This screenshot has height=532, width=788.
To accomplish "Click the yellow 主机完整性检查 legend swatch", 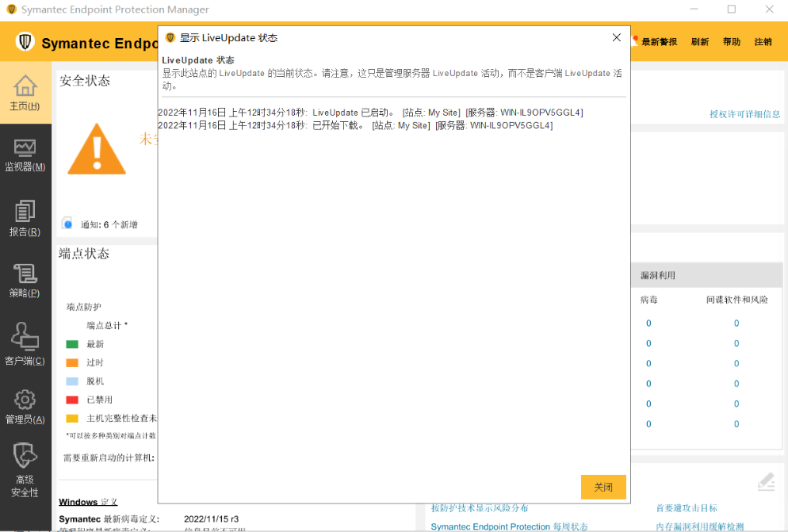I will (72, 419).
